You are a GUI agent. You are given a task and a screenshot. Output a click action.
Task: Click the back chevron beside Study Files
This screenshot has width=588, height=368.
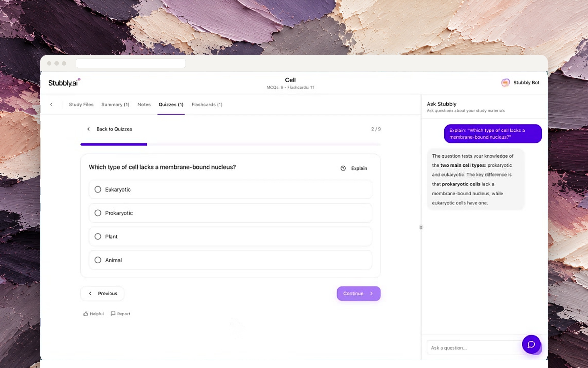[x=51, y=105]
